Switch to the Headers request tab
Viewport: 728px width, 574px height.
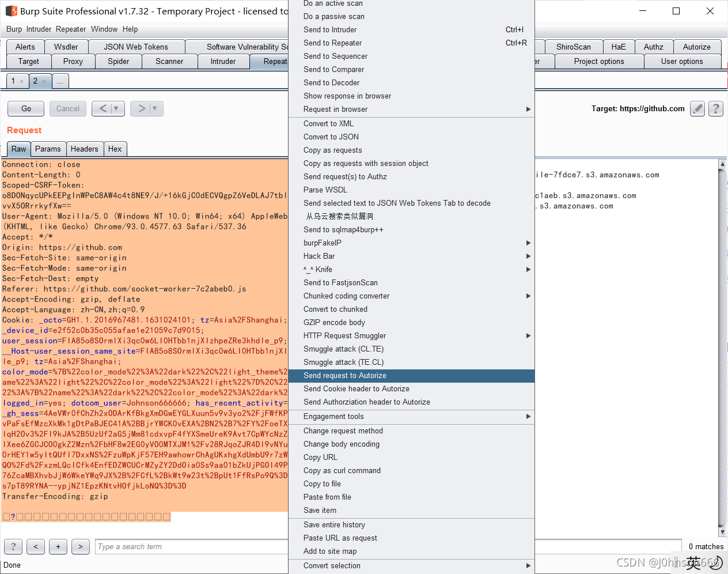[x=85, y=149]
